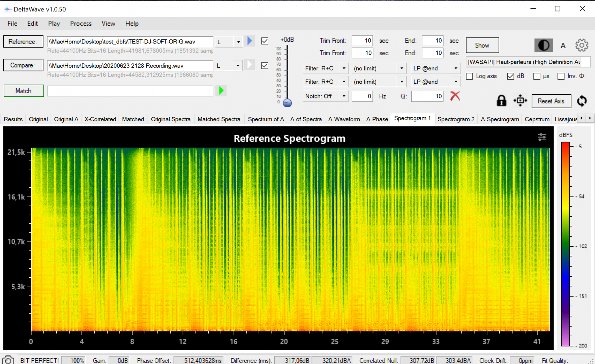The height and width of the screenshot is (364, 595).
Task: Switch to the Matched Spectra tab
Action: (x=219, y=119)
